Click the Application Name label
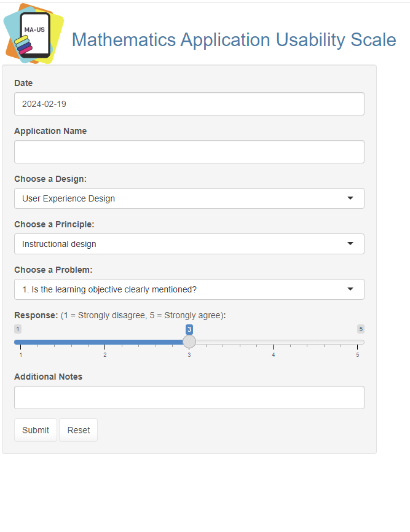Image resolution: width=410 pixels, height=532 pixels. tap(50, 131)
